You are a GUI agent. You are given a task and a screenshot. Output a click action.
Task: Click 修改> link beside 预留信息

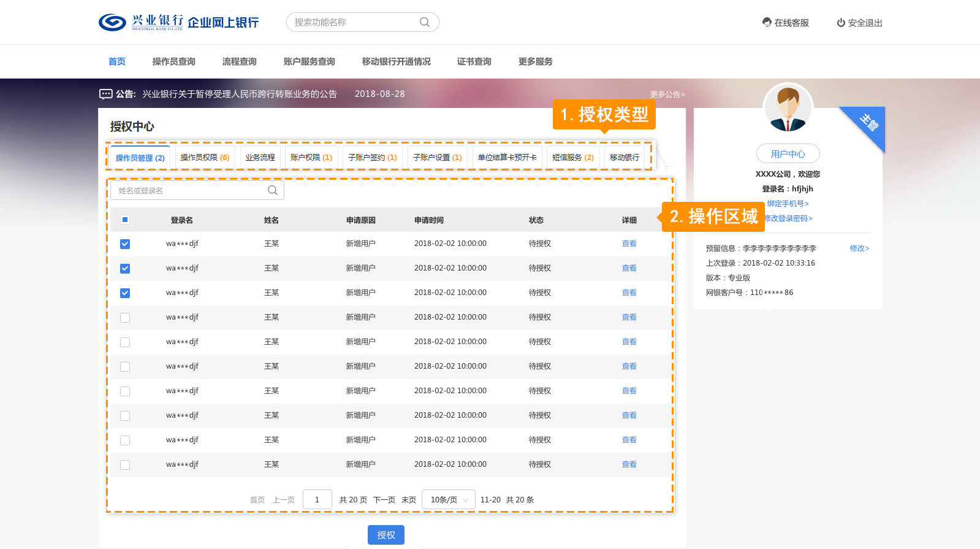click(859, 248)
